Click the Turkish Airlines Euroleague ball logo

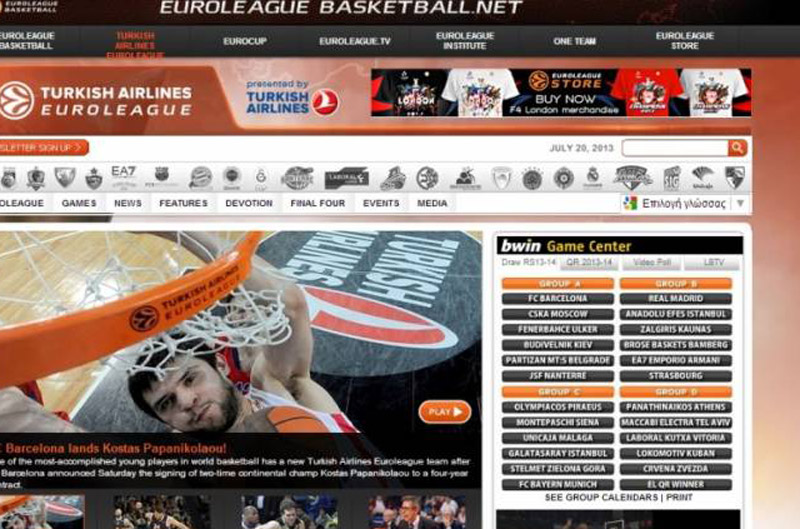coord(16,100)
